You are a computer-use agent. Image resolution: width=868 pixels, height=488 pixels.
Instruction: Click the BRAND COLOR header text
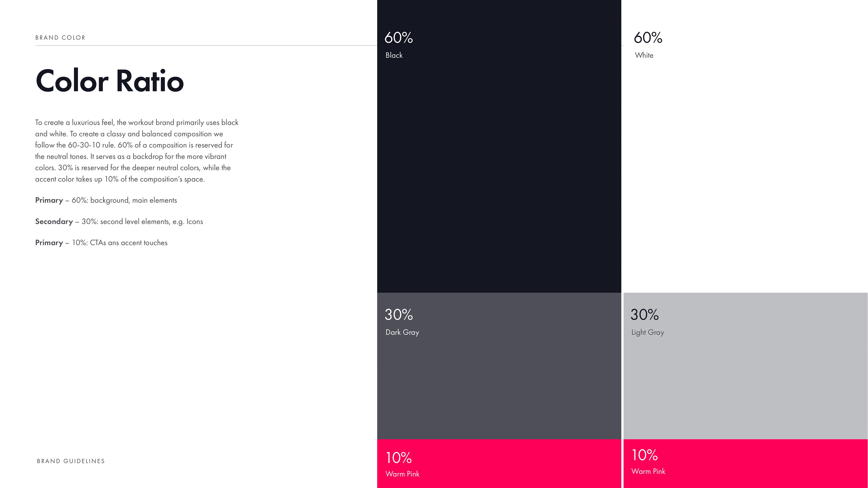pyautogui.click(x=60, y=38)
